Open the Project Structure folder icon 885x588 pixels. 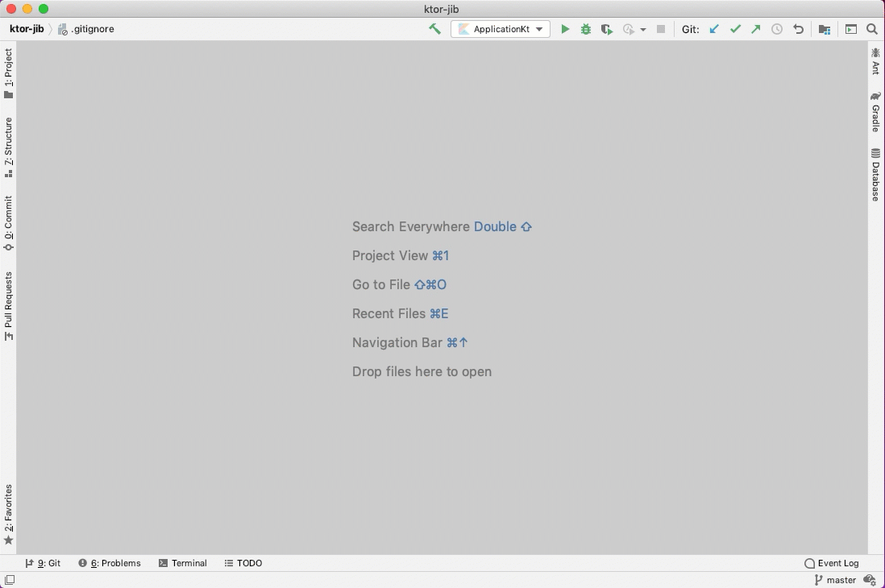(x=825, y=29)
